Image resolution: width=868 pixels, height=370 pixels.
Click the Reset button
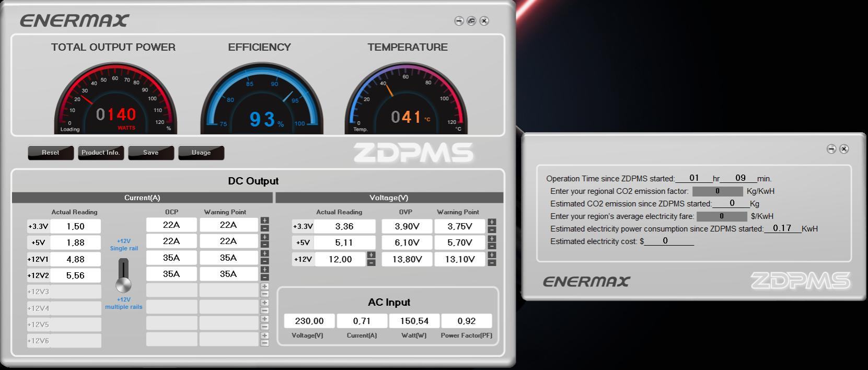point(51,153)
